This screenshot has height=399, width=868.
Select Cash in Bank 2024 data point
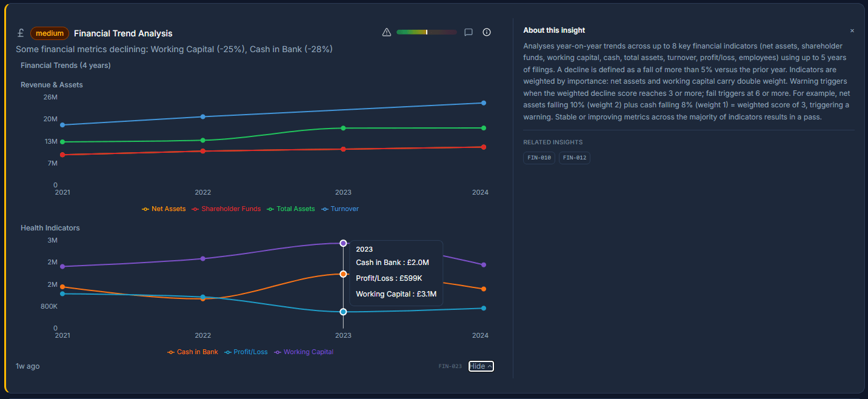[484, 289]
